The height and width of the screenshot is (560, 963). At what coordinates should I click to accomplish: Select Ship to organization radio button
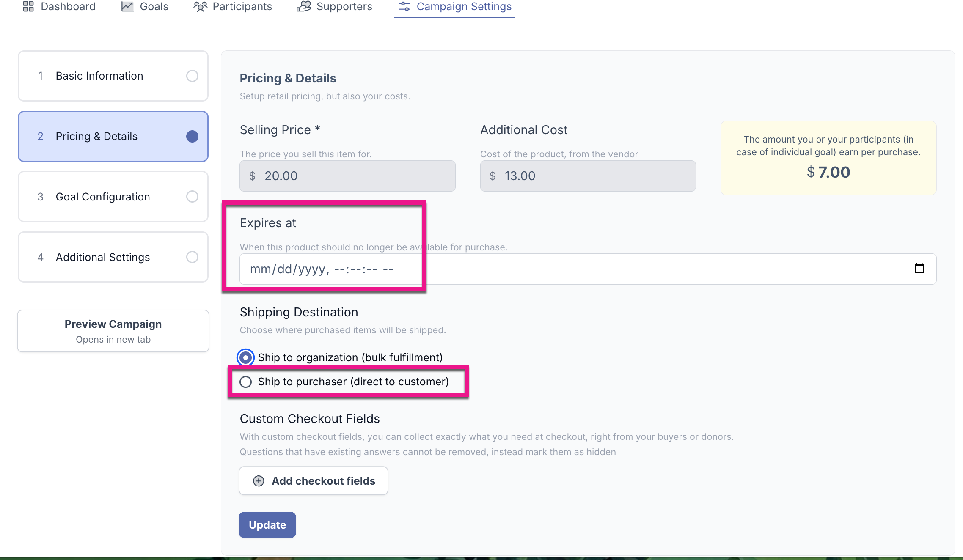245,357
